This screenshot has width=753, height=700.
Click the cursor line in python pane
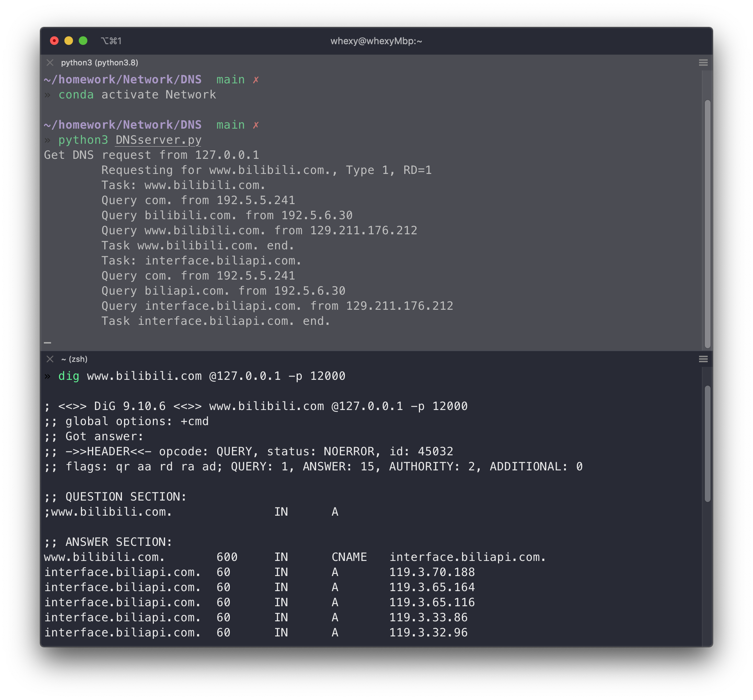pyautogui.click(x=48, y=342)
